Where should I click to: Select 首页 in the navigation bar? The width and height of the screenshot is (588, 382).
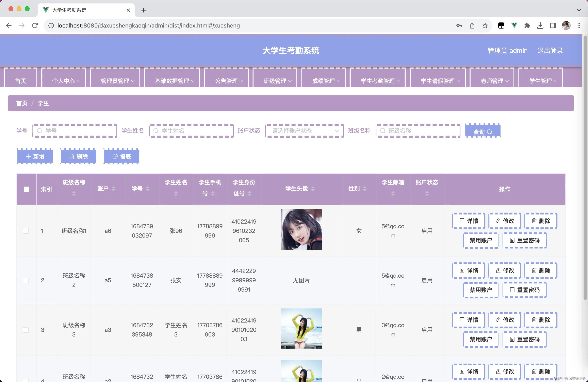tap(20, 81)
